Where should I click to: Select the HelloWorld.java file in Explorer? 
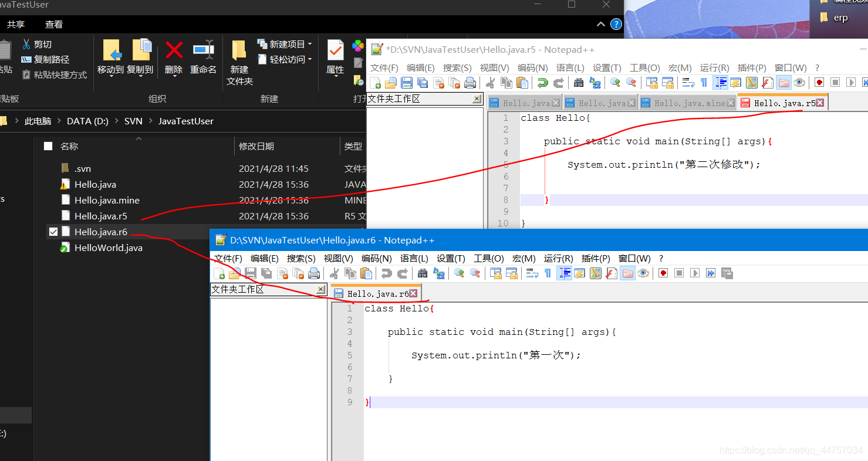[x=108, y=248]
